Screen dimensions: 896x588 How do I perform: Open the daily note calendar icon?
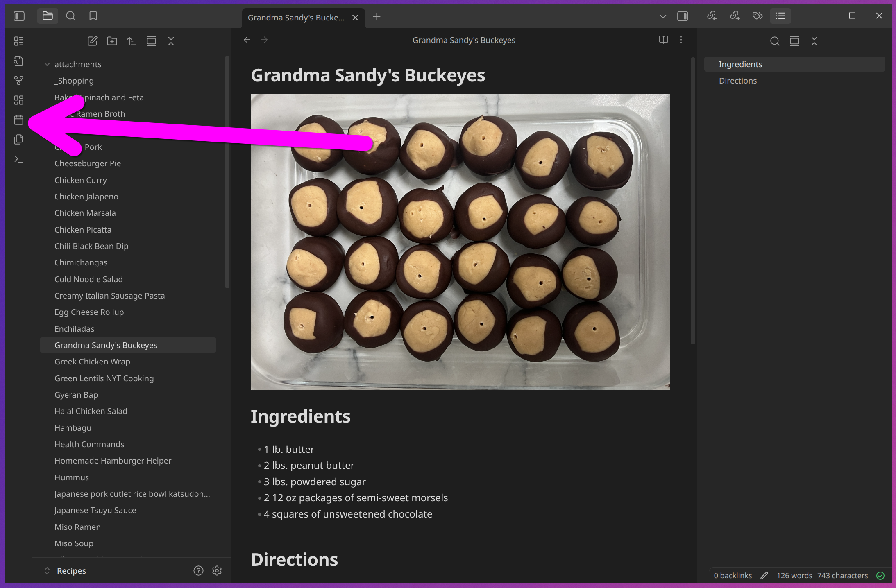pos(18,120)
